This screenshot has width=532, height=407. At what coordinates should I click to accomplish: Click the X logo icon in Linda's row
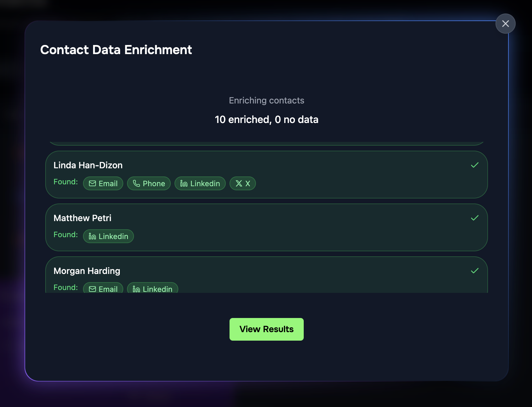click(239, 183)
